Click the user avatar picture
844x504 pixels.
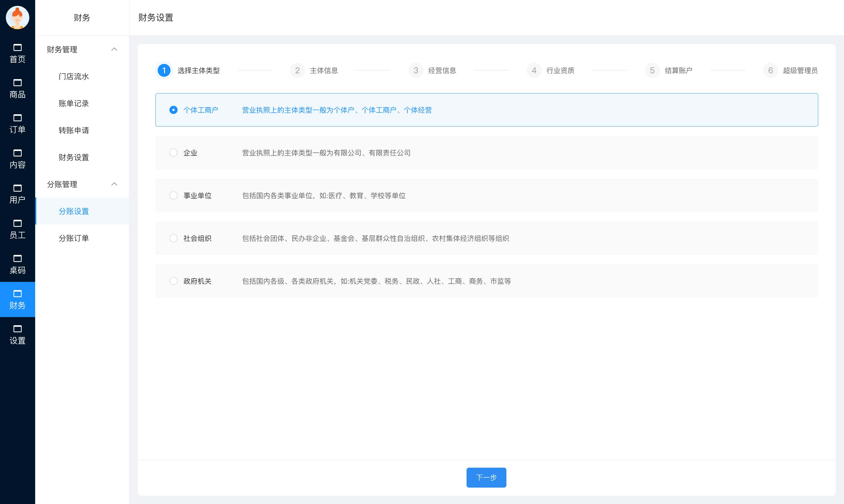(x=17, y=17)
